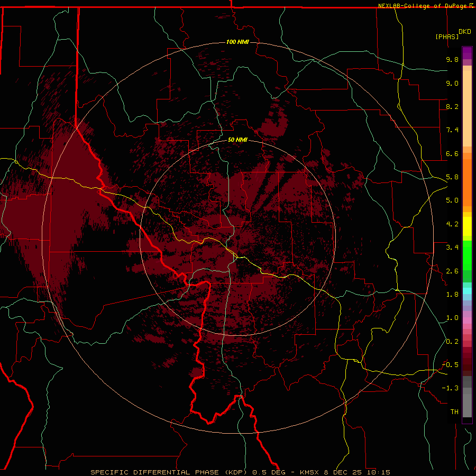Select the -0.5 scale value

(x=450, y=365)
